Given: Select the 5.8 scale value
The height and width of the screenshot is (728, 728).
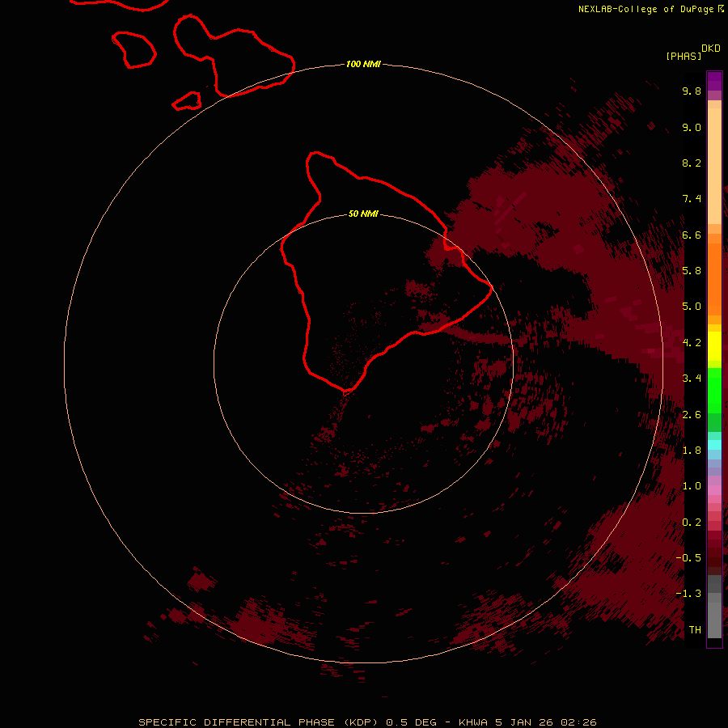Looking at the screenshot, I should point(692,270).
